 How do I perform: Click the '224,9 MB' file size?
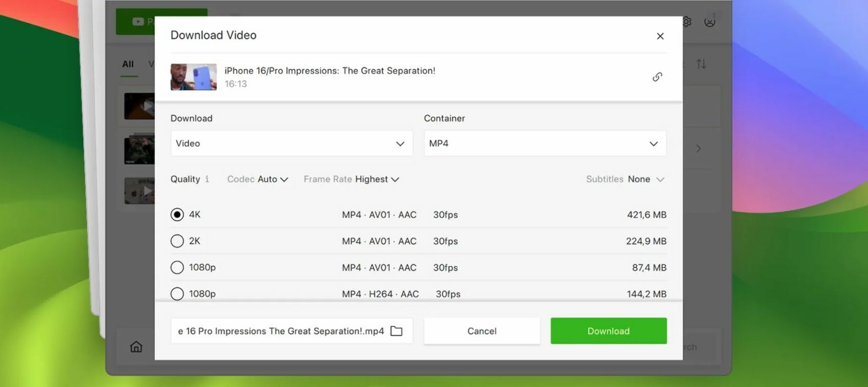coord(646,241)
